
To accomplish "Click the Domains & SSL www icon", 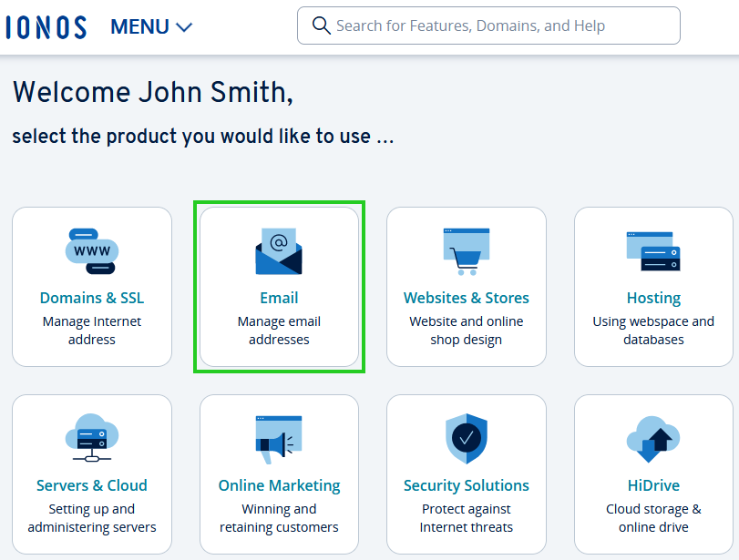I will (x=92, y=251).
